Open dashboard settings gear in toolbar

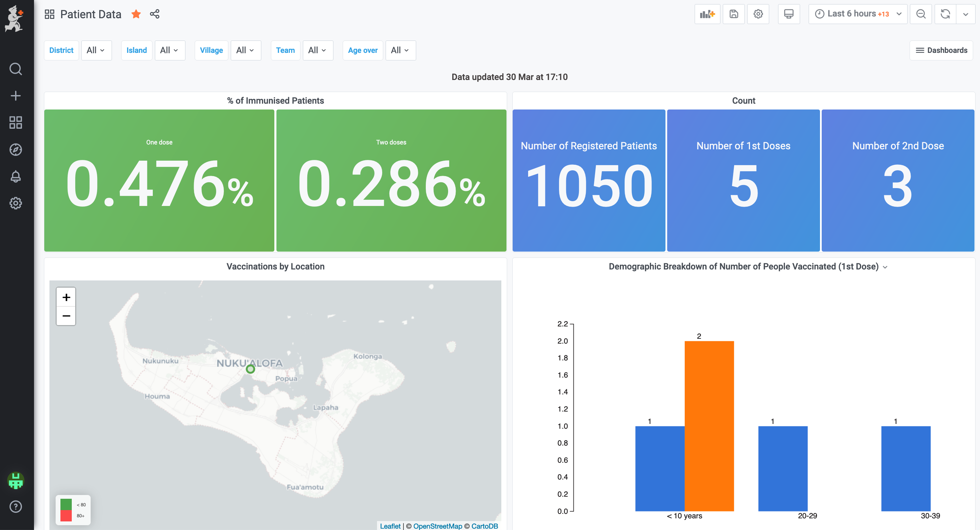tap(758, 14)
